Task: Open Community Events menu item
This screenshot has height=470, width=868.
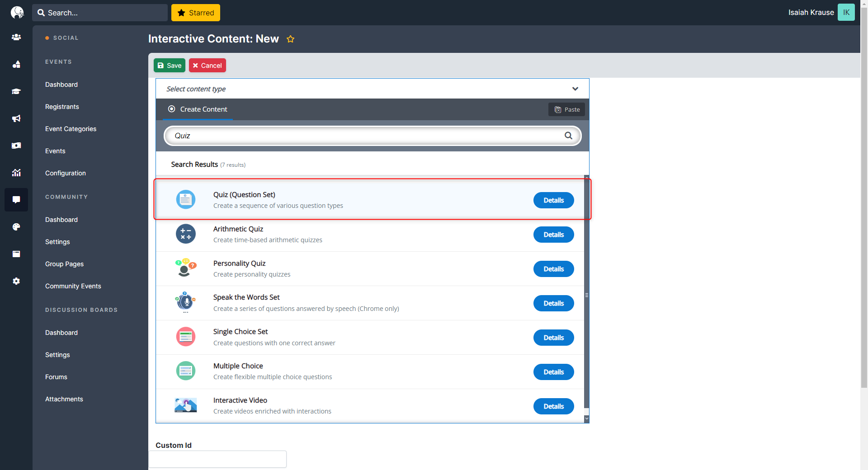Action: pos(73,286)
